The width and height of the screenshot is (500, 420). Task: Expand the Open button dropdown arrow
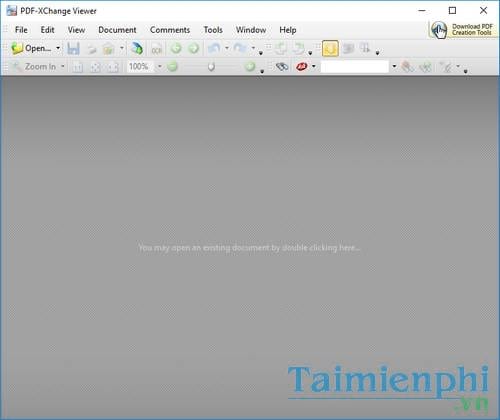tap(58, 48)
